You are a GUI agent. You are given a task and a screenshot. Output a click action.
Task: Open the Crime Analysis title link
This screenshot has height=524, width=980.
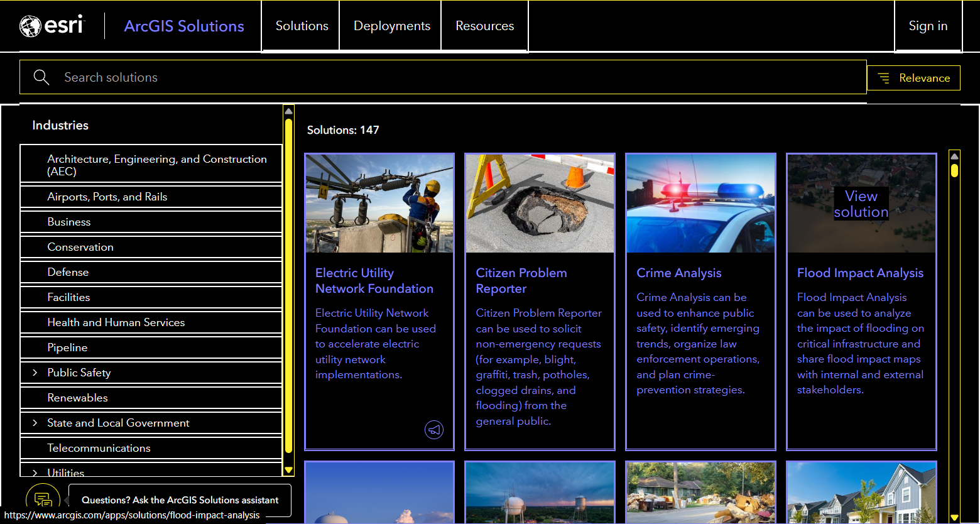click(679, 273)
